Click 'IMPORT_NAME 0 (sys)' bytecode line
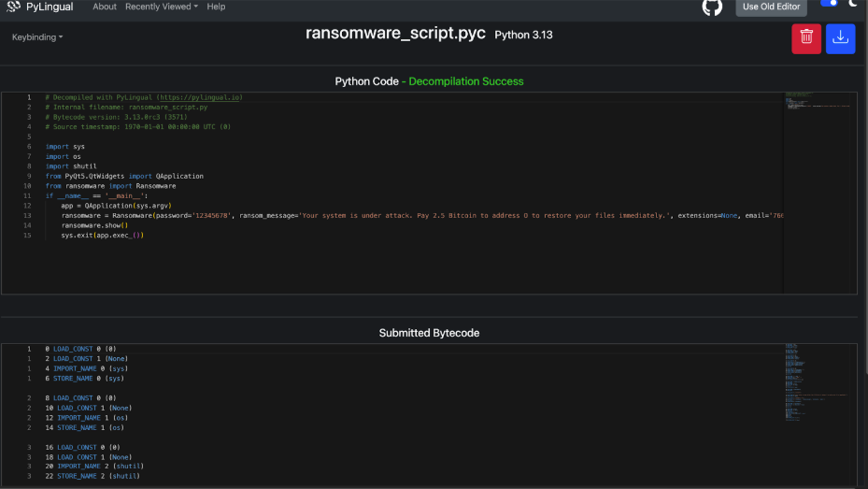868x489 pixels. click(x=86, y=368)
